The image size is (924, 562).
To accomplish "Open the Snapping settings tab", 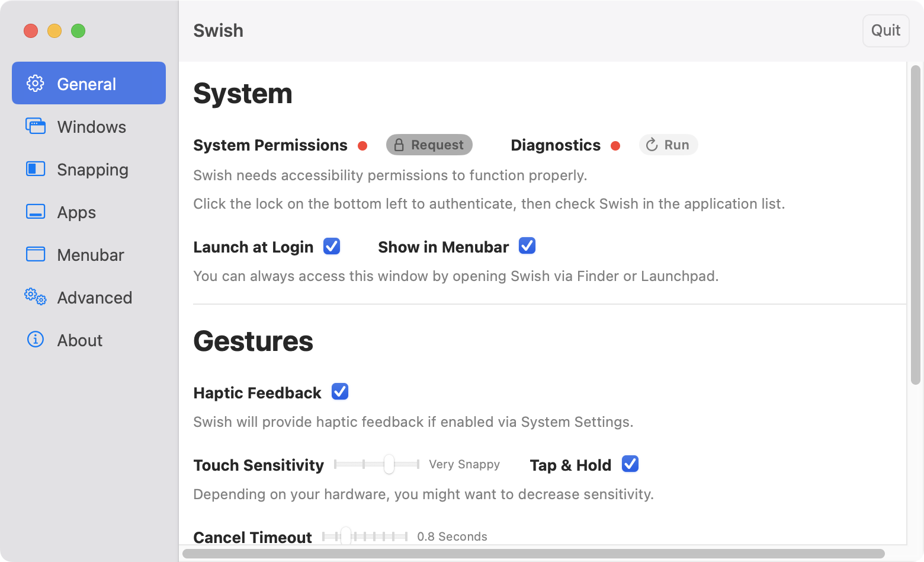I will click(x=92, y=170).
